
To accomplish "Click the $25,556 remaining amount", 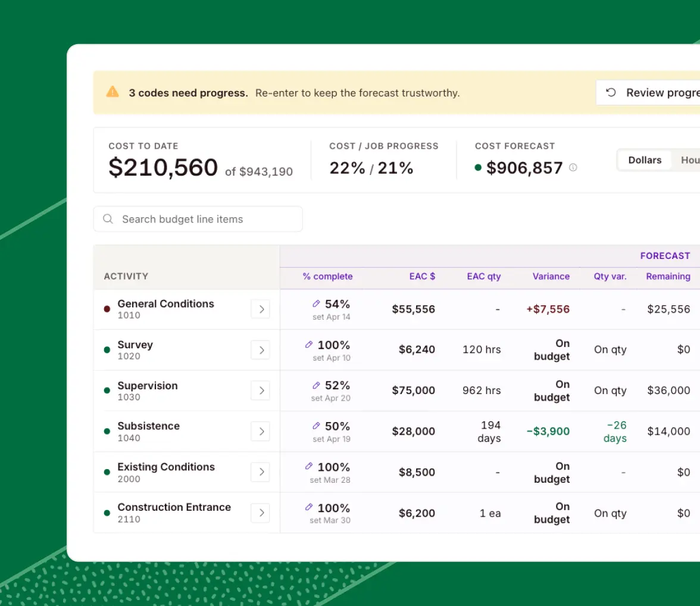I will pos(669,309).
